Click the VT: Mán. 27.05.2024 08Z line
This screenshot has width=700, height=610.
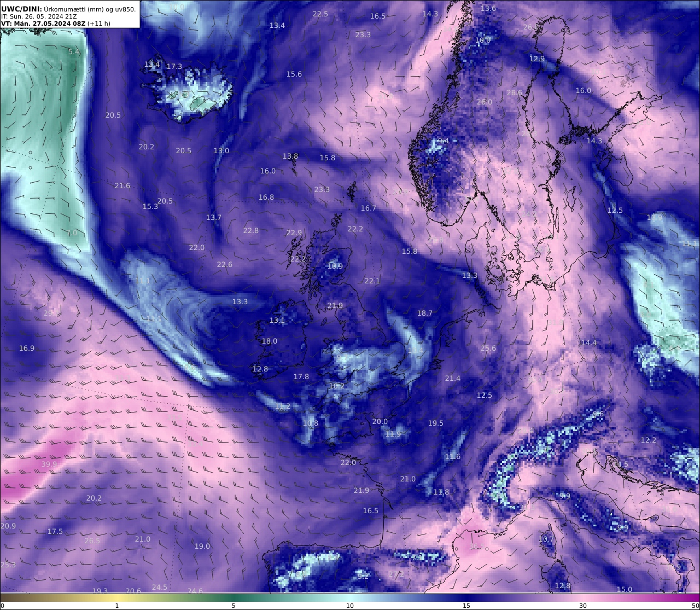pos(55,24)
